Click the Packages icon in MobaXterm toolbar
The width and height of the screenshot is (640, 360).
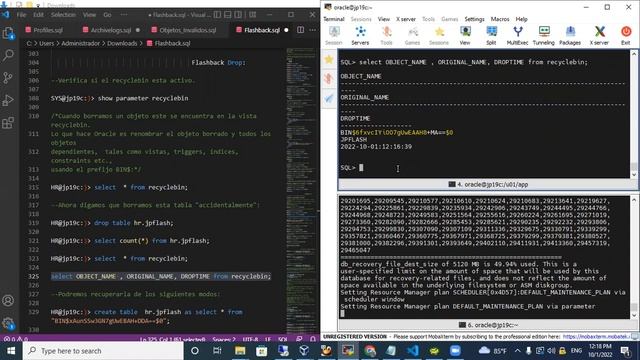coord(570,36)
